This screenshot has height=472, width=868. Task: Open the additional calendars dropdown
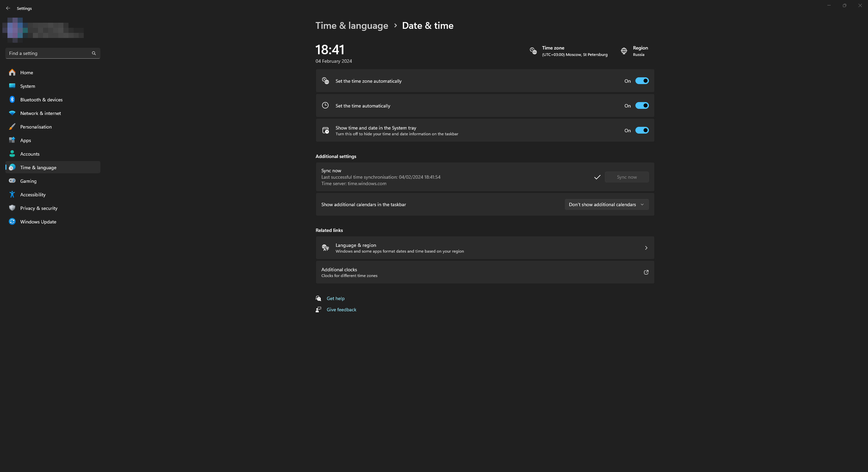click(606, 204)
